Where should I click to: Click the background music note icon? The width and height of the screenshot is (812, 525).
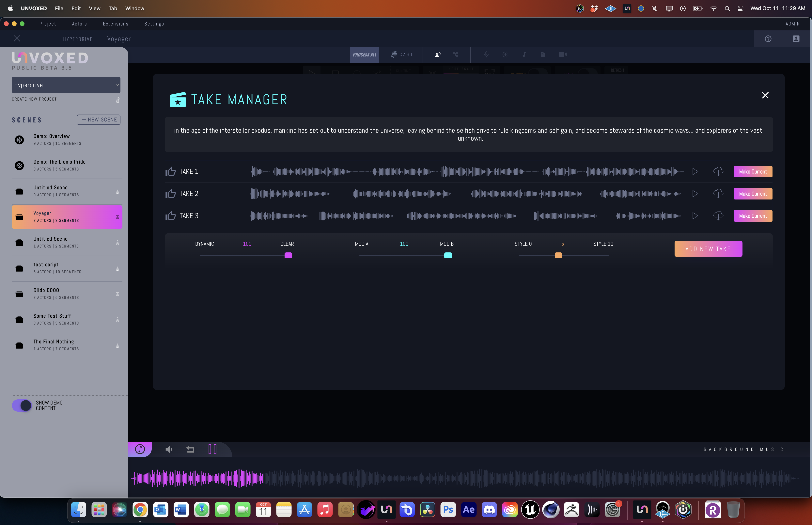click(x=140, y=449)
